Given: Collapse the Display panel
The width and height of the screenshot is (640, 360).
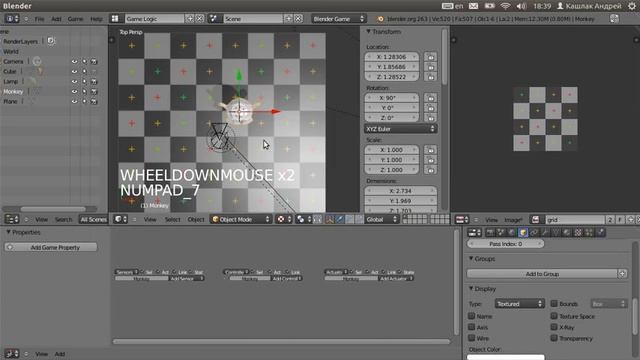Looking at the screenshot, I should click(x=471, y=289).
